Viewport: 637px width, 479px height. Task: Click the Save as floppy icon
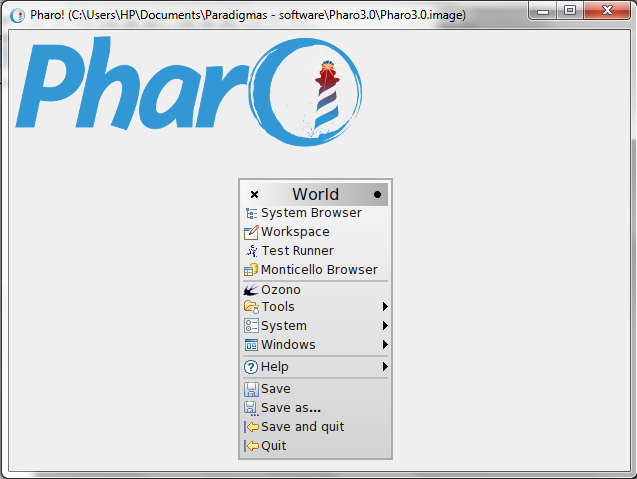tap(251, 408)
